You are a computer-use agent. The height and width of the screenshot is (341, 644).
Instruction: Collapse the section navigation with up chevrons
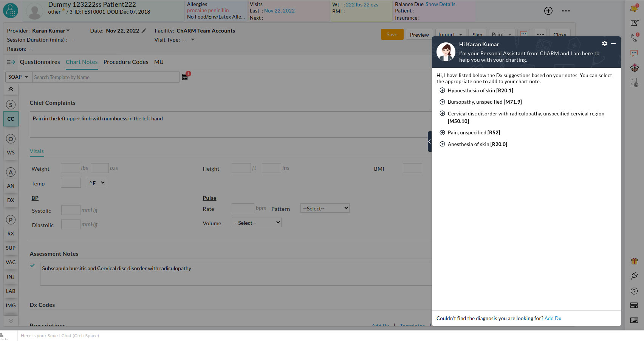pos(11,89)
